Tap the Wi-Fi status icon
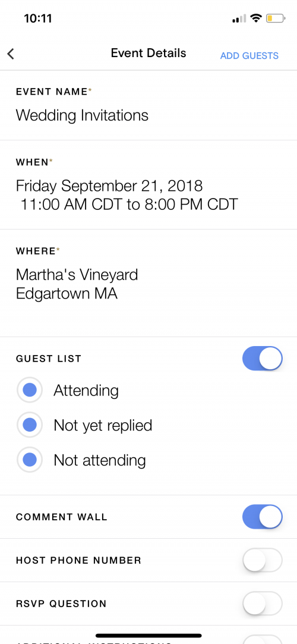Image resolution: width=297 pixels, height=644 pixels. [256, 18]
